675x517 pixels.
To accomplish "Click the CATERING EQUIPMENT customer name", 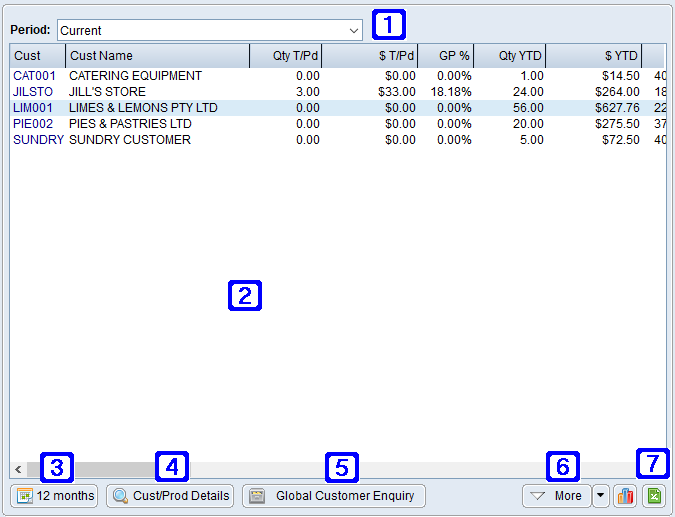I will [135, 76].
